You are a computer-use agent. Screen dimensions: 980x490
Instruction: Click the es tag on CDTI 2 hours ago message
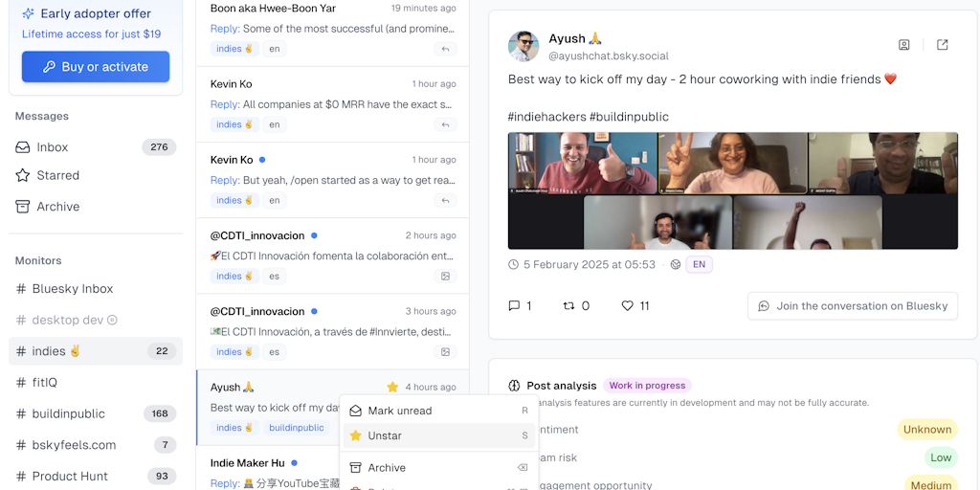[275, 277]
